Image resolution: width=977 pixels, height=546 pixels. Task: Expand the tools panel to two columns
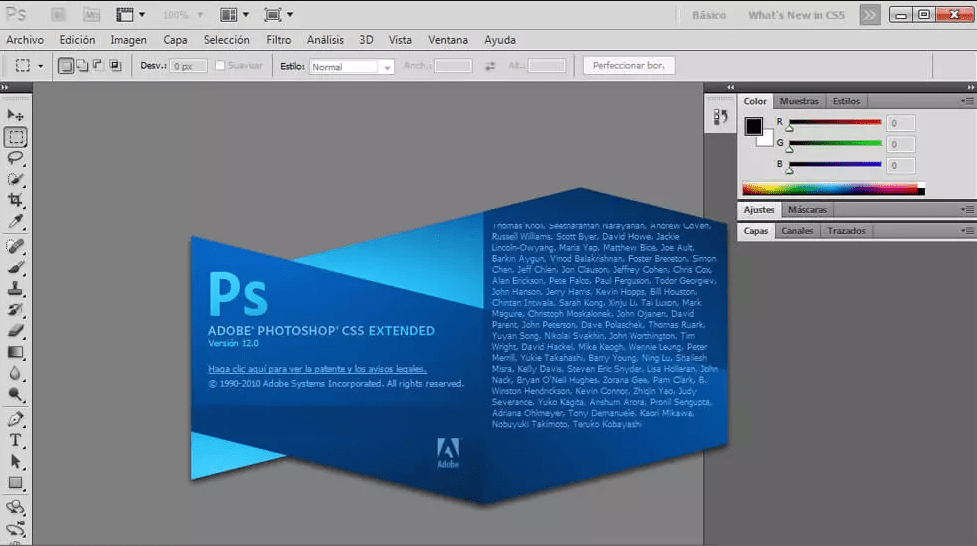5,88
